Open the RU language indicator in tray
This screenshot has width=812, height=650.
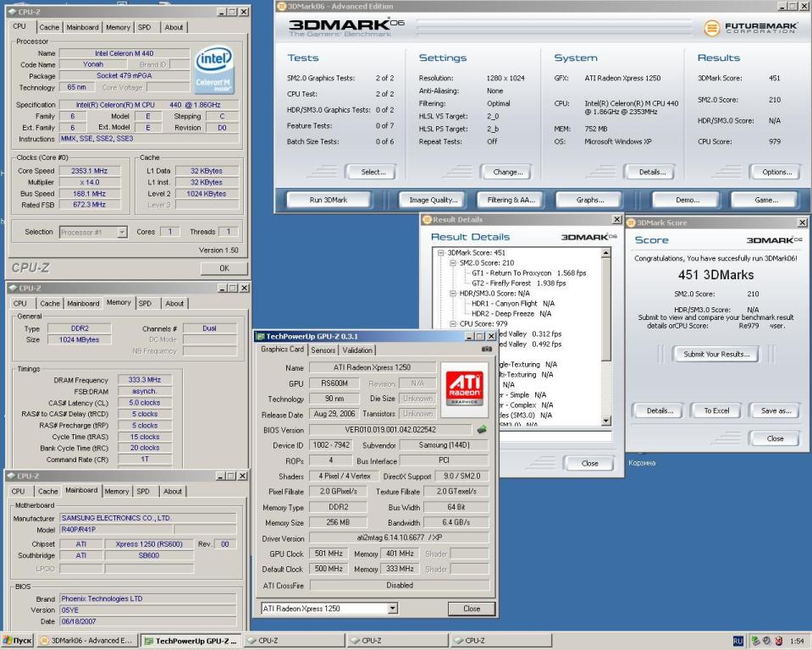pyautogui.click(x=738, y=641)
